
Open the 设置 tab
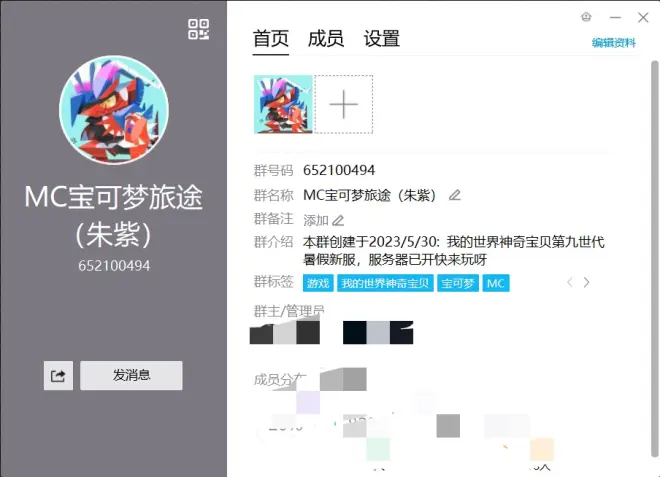pos(382,39)
